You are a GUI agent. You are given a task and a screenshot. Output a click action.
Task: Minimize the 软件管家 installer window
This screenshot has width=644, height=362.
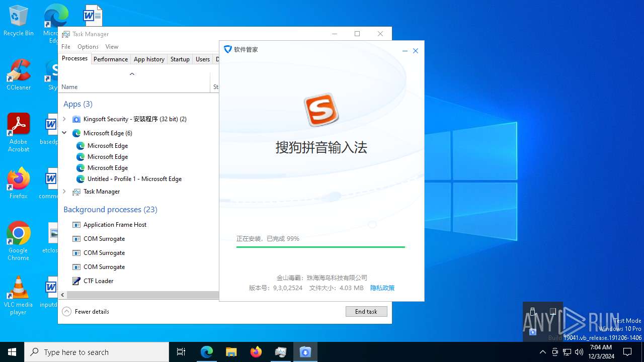click(405, 51)
